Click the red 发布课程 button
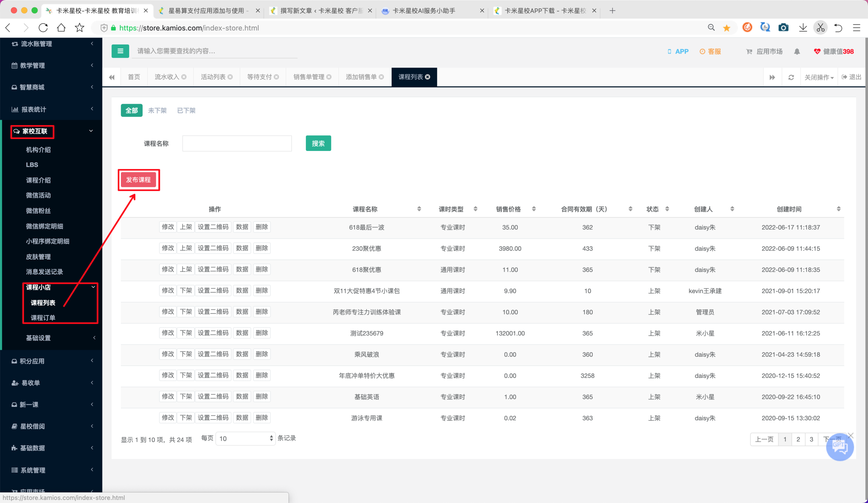Image resolution: width=868 pixels, height=503 pixels. click(138, 179)
